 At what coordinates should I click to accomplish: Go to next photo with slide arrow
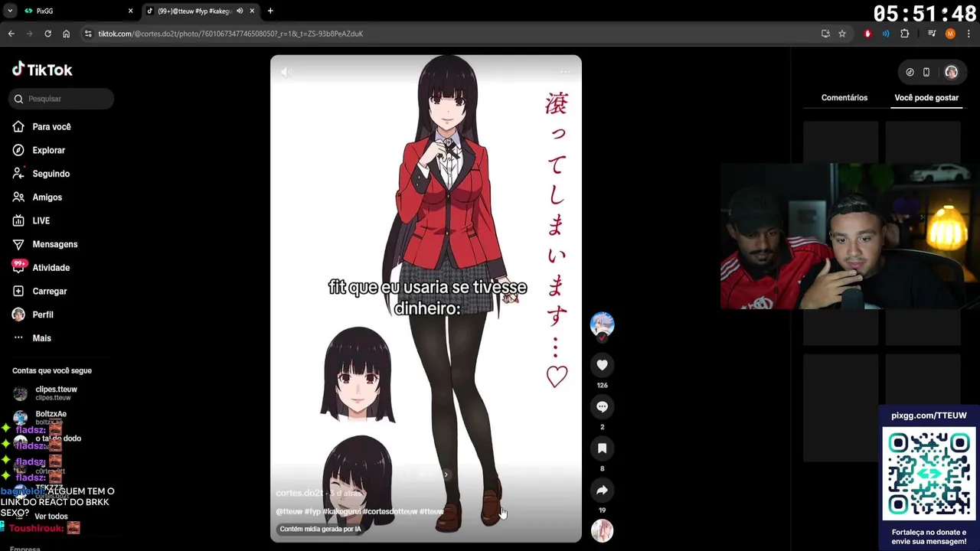point(446,474)
